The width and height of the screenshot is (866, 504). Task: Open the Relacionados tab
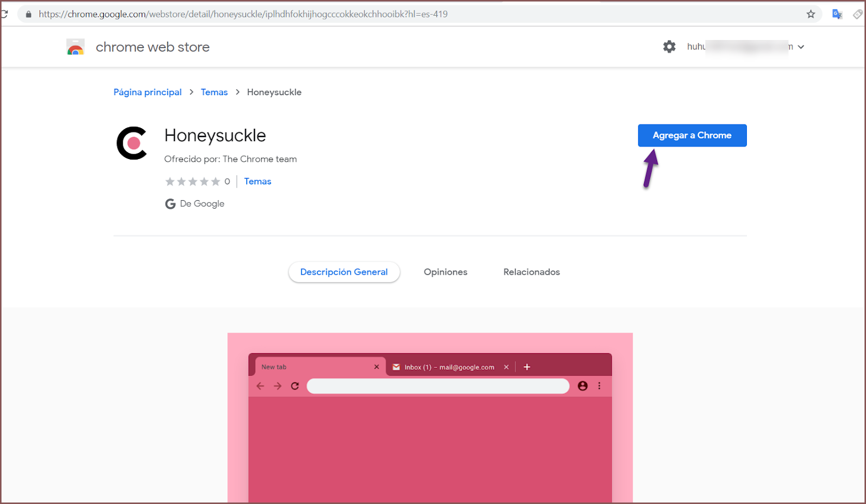tap(531, 272)
